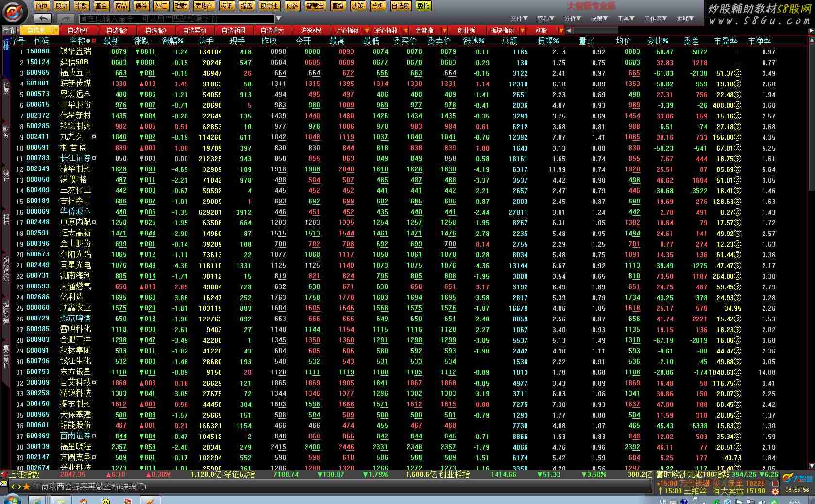
Task: Select stock row 皖新传媒
Action: tap(408, 84)
